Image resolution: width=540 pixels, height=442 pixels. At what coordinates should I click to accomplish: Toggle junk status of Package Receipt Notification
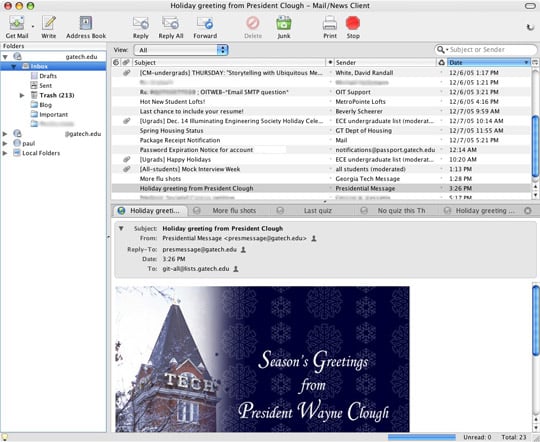[x=441, y=140]
